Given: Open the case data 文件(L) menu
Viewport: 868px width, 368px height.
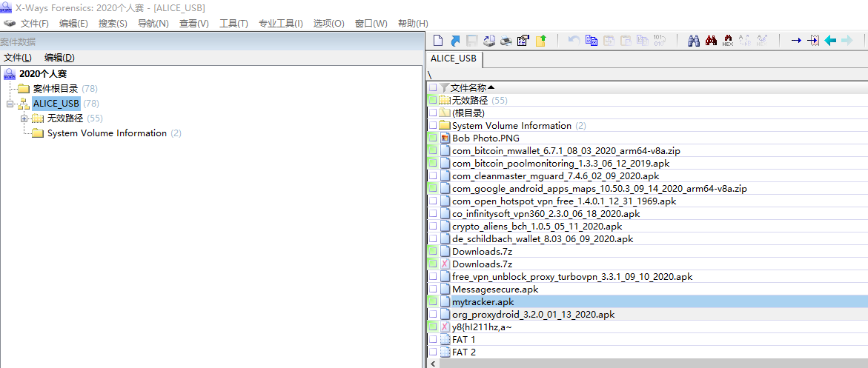Looking at the screenshot, I should (18, 58).
